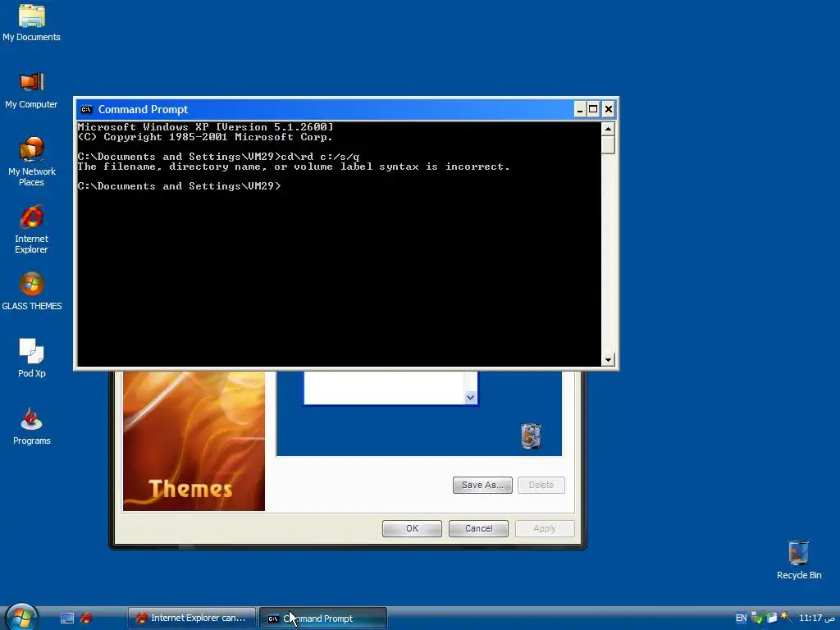Click the wand tray icon
The width and height of the screenshot is (840, 630).
[786, 618]
